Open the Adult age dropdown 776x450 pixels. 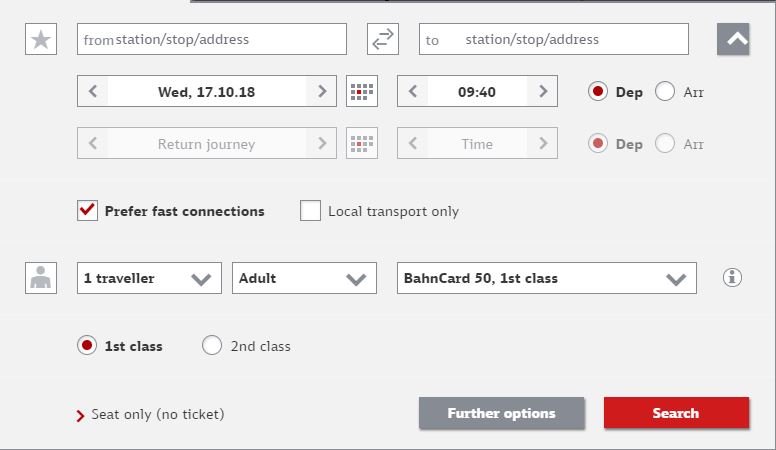[x=304, y=278]
